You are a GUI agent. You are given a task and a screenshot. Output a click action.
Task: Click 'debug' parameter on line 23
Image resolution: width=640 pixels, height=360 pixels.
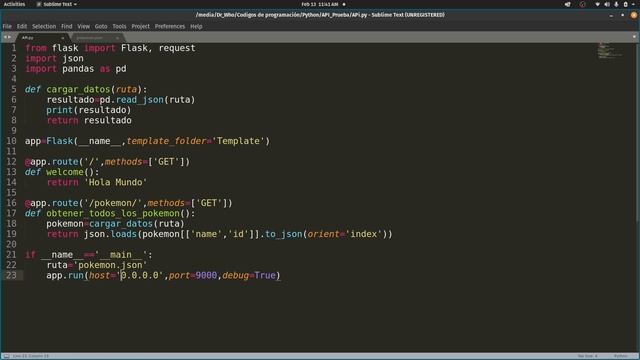click(236, 276)
